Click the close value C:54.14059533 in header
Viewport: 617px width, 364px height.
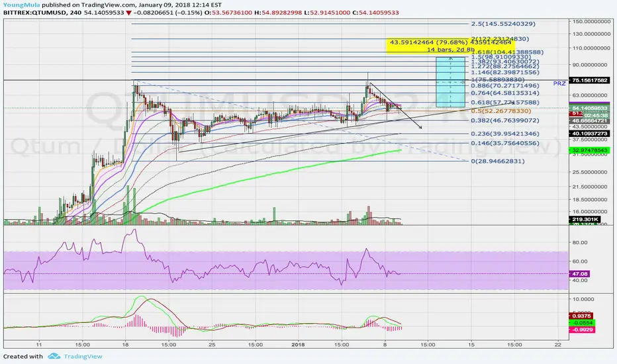(x=375, y=13)
